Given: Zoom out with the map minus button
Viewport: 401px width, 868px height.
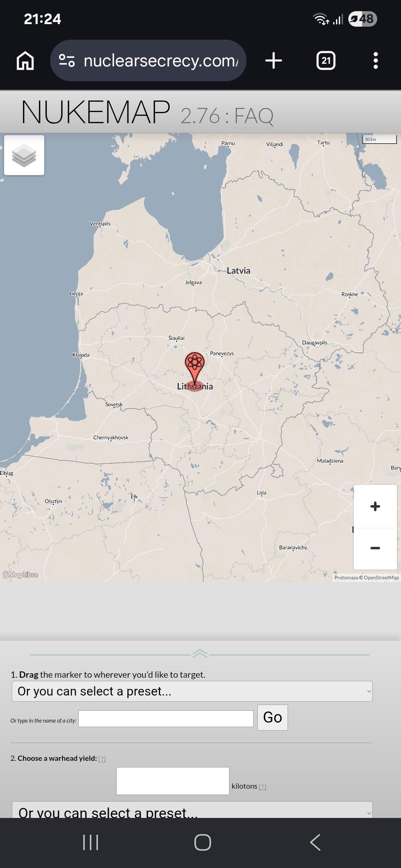Looking at the screenshot, I should (x=375, y=548).
